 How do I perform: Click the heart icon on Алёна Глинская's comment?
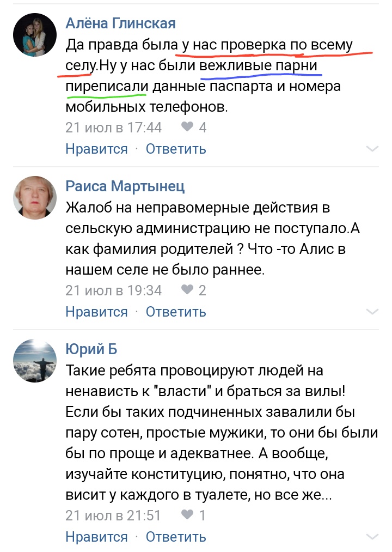[187, 127]
